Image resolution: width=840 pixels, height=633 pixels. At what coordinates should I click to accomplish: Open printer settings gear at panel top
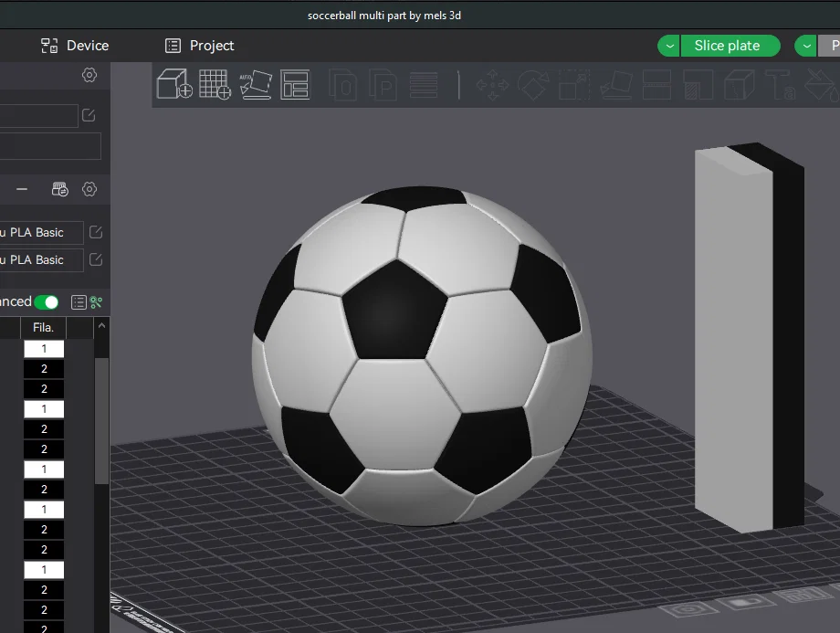tap(89, 76)
